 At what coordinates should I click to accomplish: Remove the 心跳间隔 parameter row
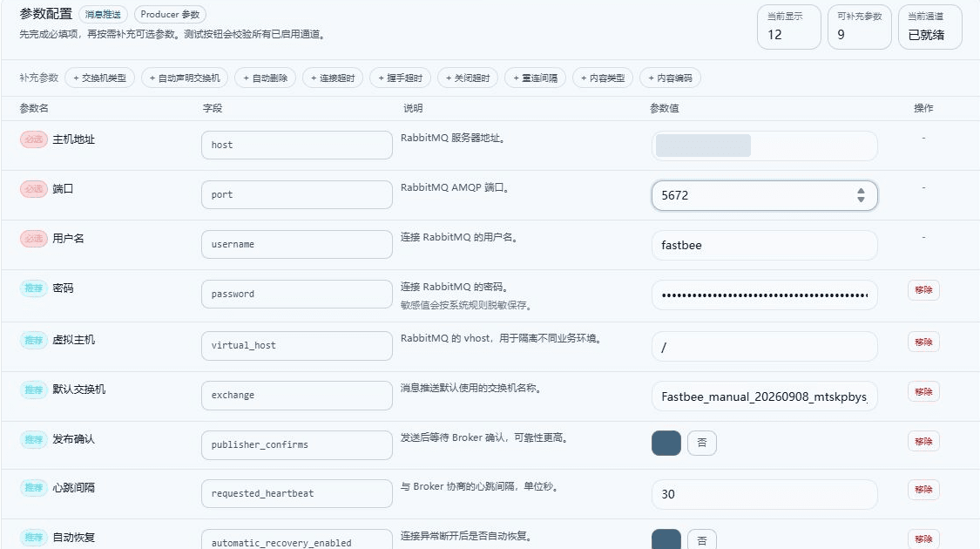tap(923, 490)
